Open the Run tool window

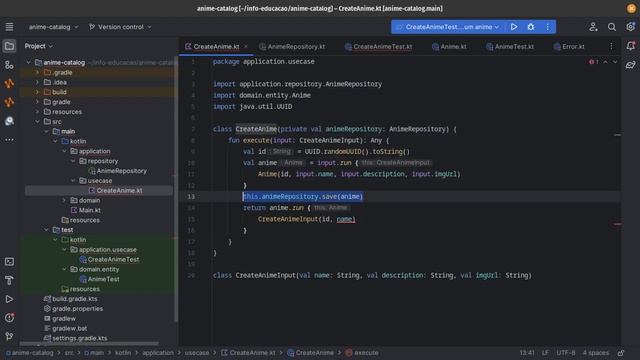(x=9, y=299)
